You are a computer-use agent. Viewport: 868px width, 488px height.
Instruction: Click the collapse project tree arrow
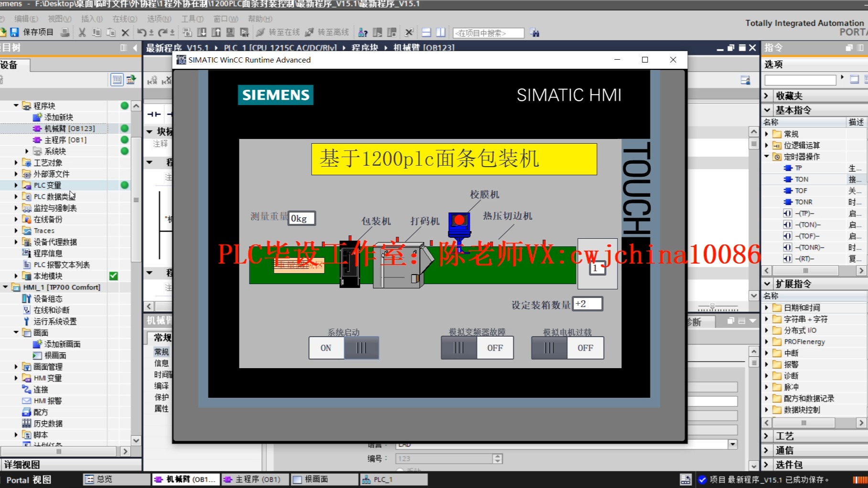click(x=135, y=48)
